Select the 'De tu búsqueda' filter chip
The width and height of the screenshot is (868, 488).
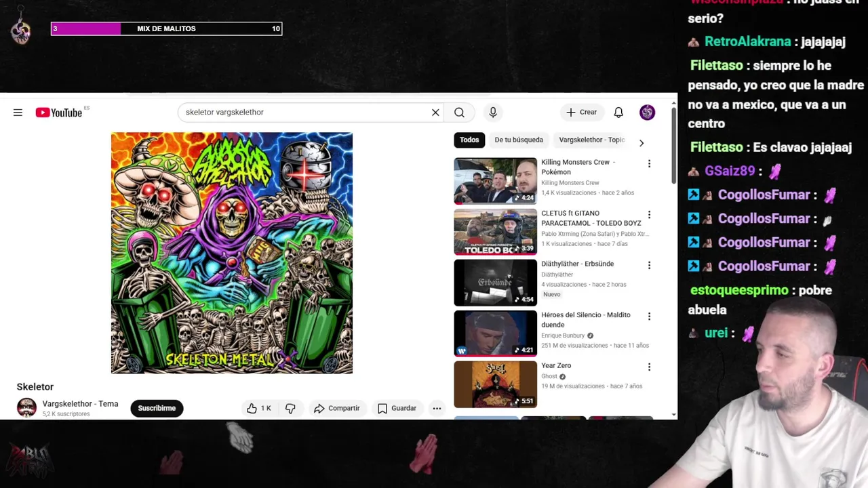519,140
